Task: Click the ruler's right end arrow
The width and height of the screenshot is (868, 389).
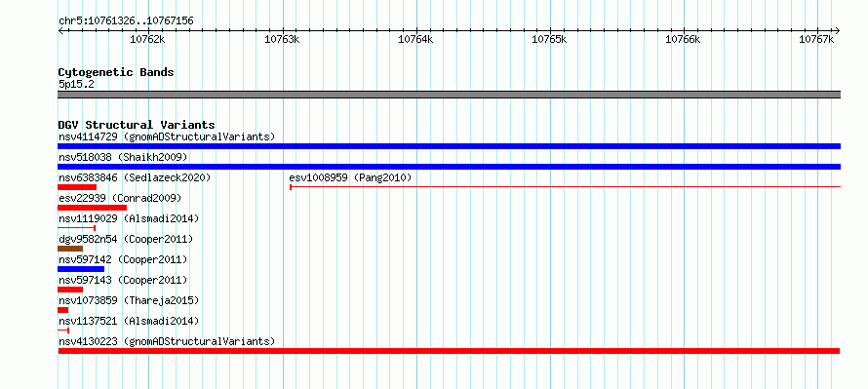Action: point(838,30)
